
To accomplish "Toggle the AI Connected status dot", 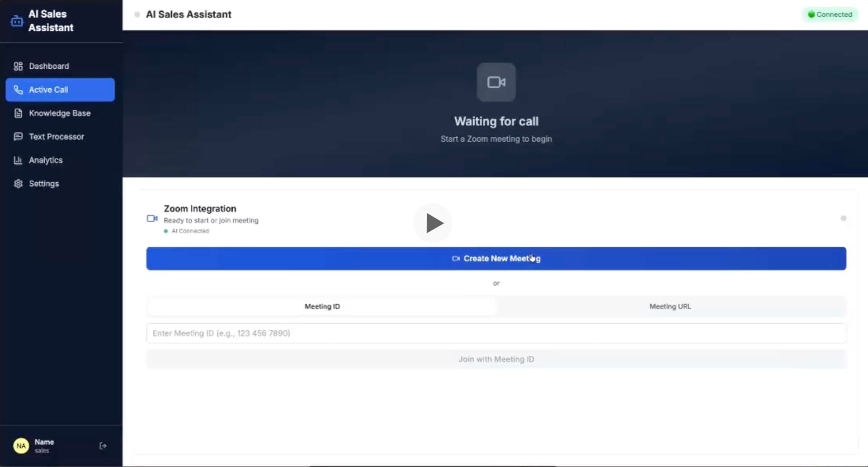I will (x=166, y=231).
